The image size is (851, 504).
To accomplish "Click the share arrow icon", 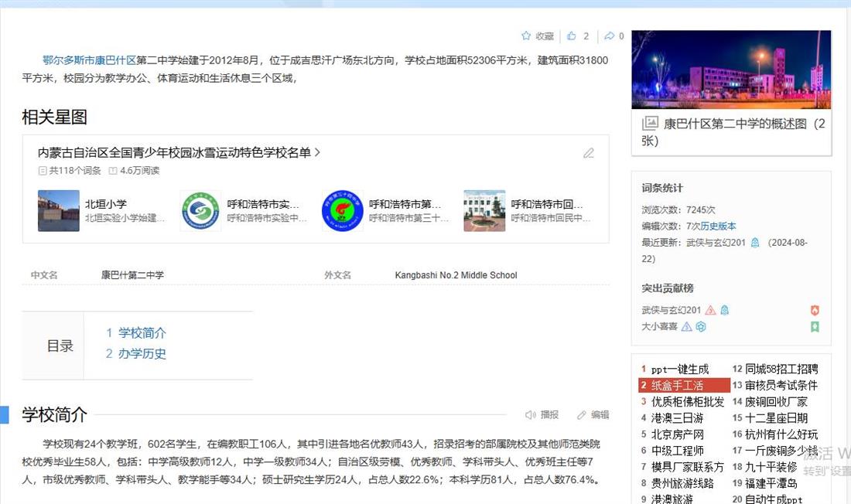I will (610, 36).
